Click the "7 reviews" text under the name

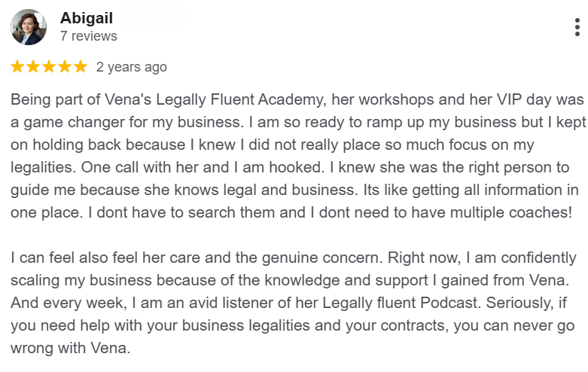pos(89,36)
